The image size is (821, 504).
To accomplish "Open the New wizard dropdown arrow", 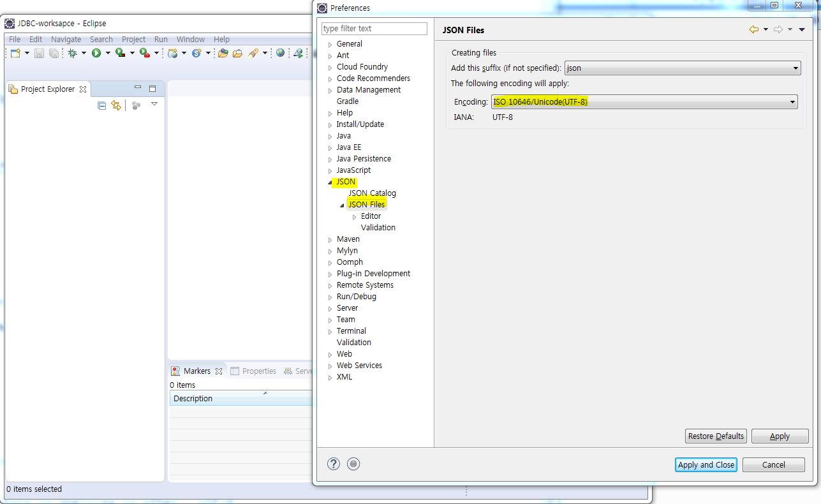I will 27,53.
